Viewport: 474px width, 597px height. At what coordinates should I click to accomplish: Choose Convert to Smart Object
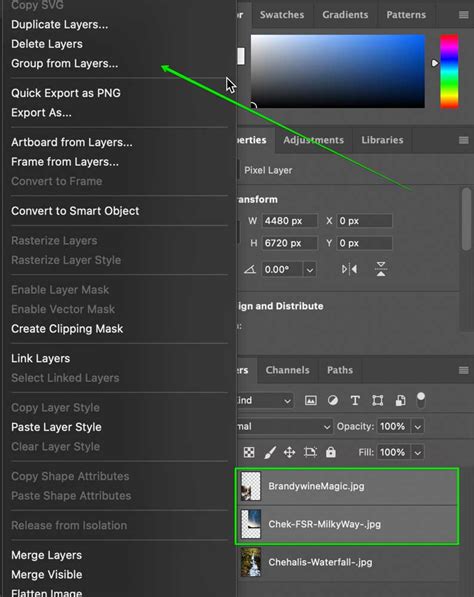click(x=75, y=211)
